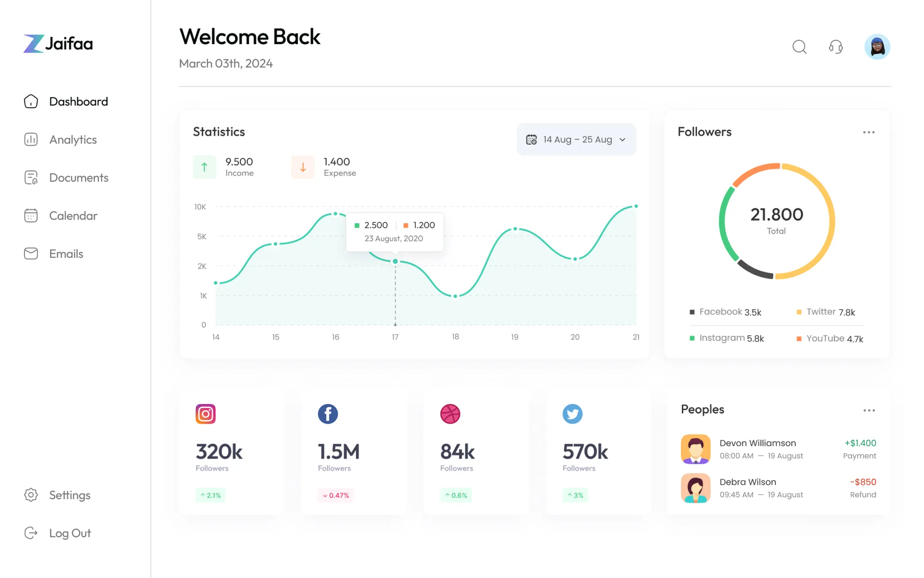Click the Dribbble logo icon
Screen dimensions: 924x578
click(450, 414)
